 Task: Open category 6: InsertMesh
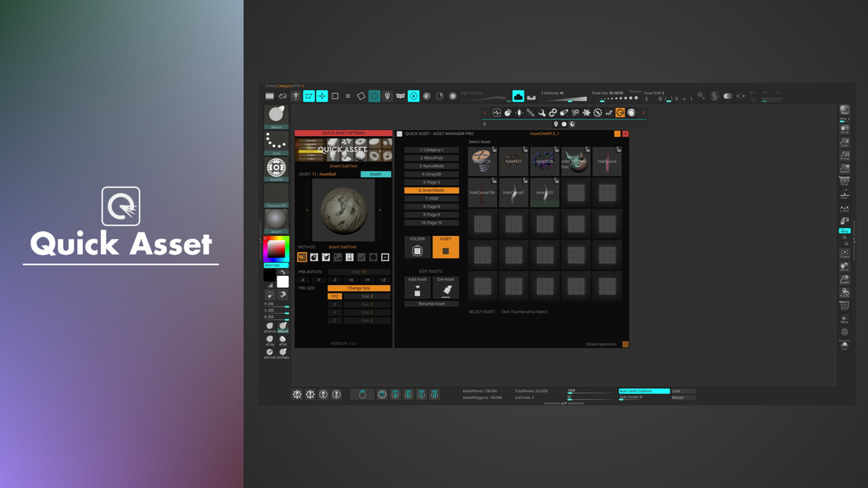[431, 190]
